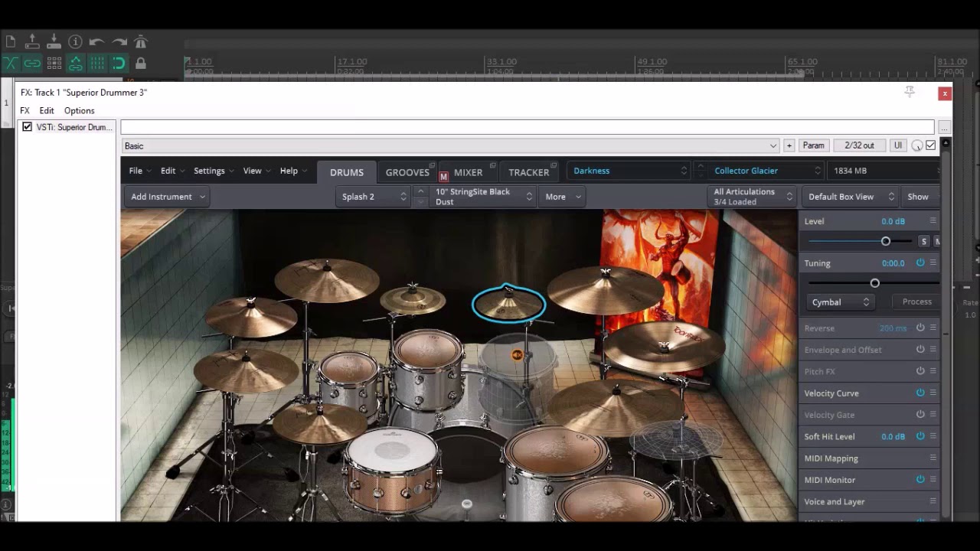Click the Param button

tap(813, 145)
